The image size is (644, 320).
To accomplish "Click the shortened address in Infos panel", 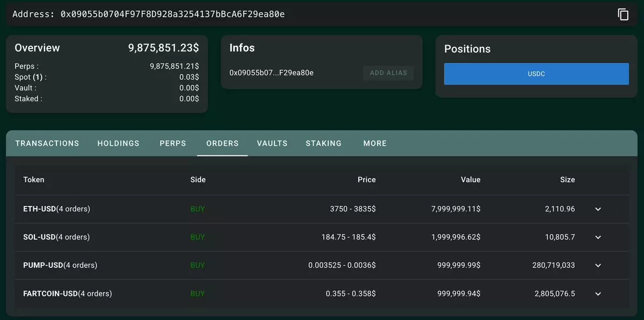I will click(271, 73).
